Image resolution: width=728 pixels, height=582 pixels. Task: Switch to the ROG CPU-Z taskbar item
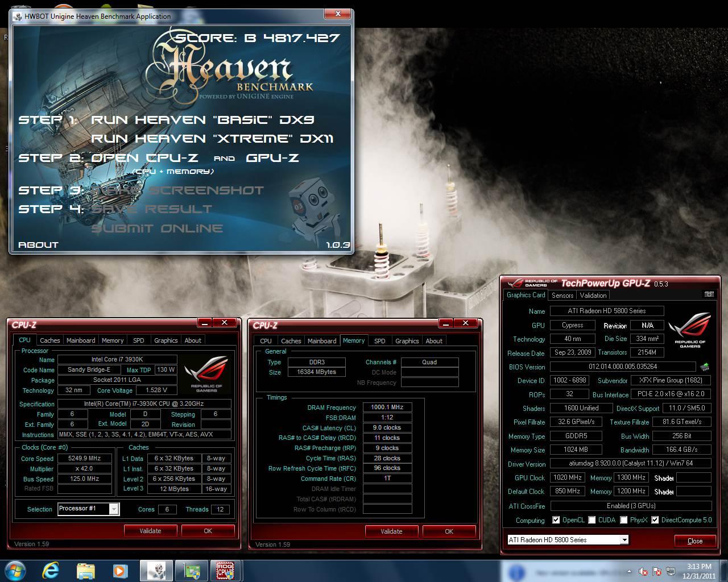click(x=225, y=571)
